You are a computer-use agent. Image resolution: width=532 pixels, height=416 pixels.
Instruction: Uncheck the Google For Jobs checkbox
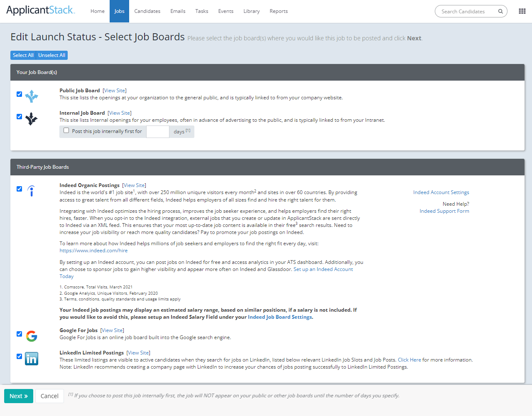pos(19,334)
